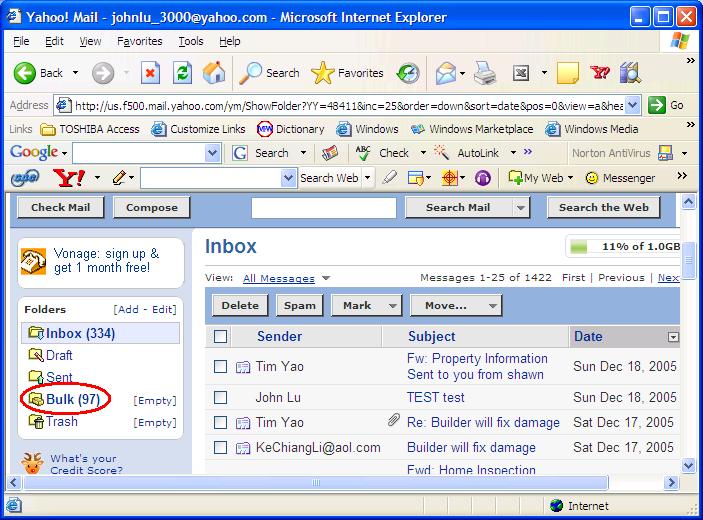
Task: Click the Norton AntiVirus icon
Action: coord(665,153)
